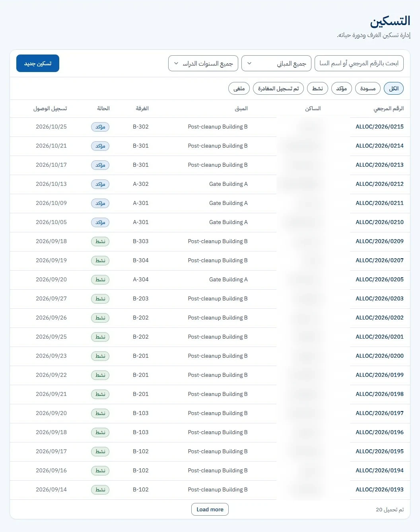Screen dimensions: 420x532
Task: Click the 'تسكين جديد' new allocation button
Action: coord(38,63)
